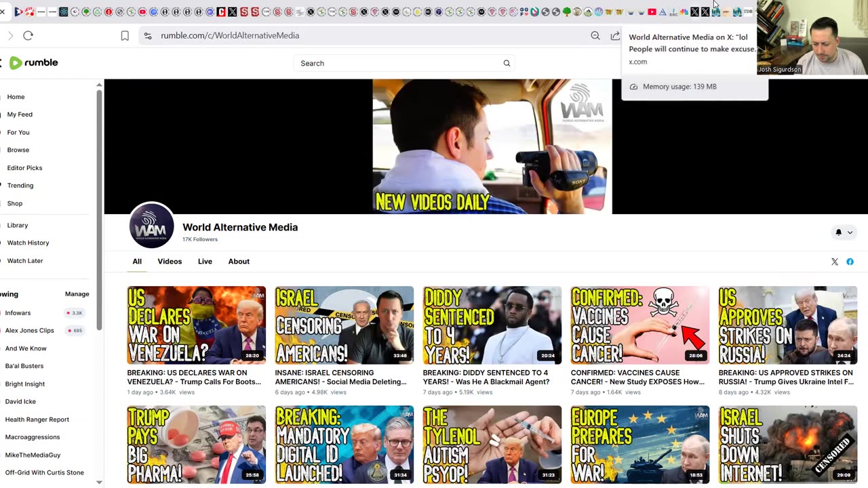Screen dimensions: 868x488
Task: Click the browser address bar URL
Action: (x=230, y=35)
